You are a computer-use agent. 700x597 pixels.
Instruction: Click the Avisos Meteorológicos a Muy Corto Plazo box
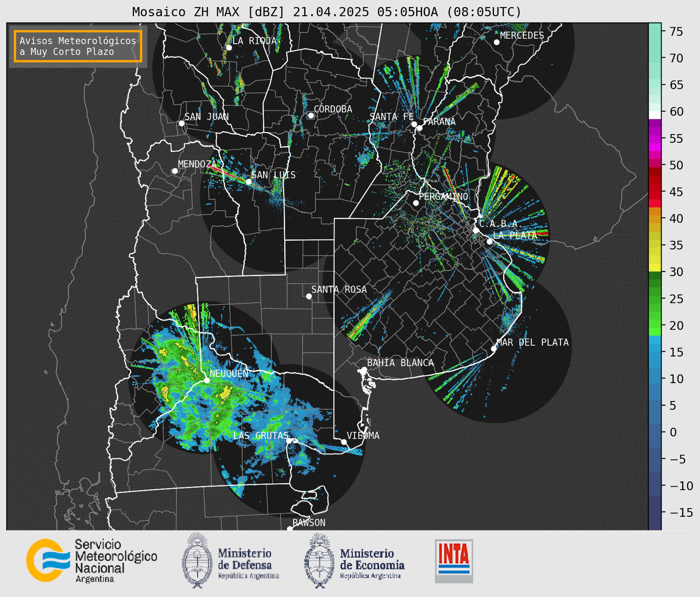(78, 46)
